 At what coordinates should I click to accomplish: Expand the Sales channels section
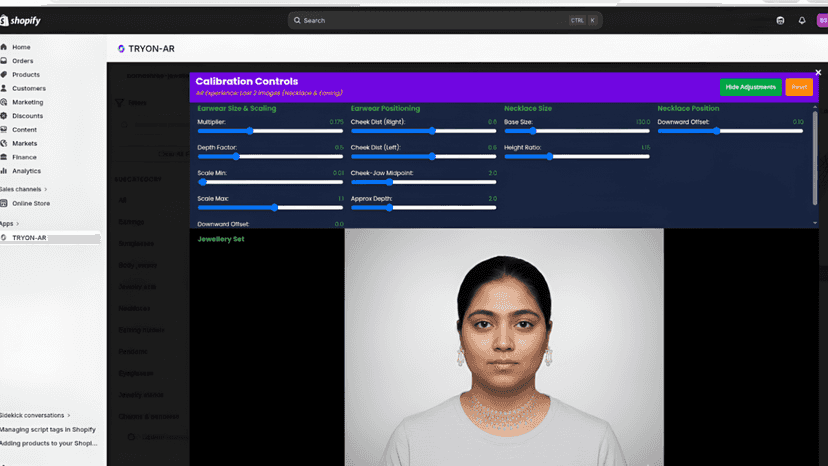pos(23,189)
